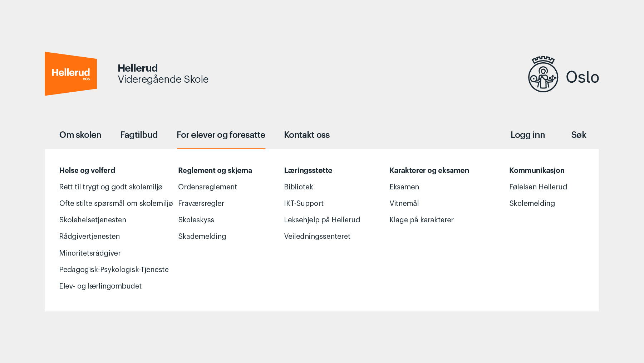Viewport: 644px width, 363px height.
Task: Go to Fraværsregler page
Action: pos(201,203)
